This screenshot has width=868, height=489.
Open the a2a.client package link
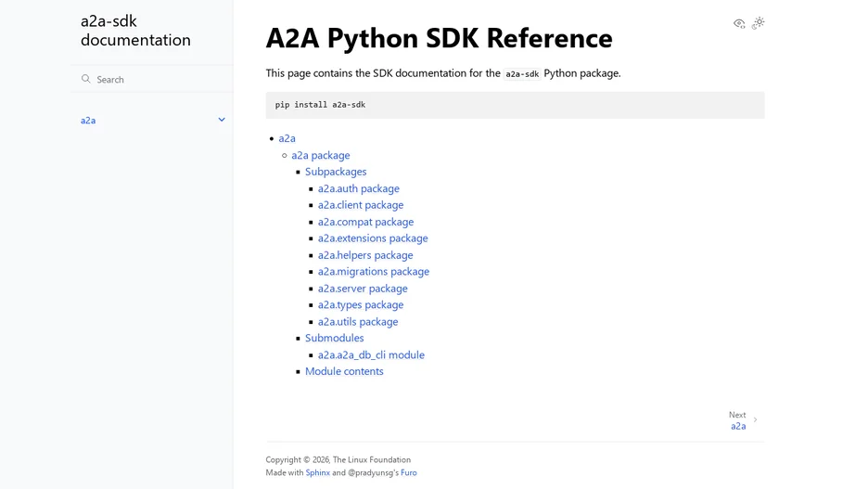[361, 205]
